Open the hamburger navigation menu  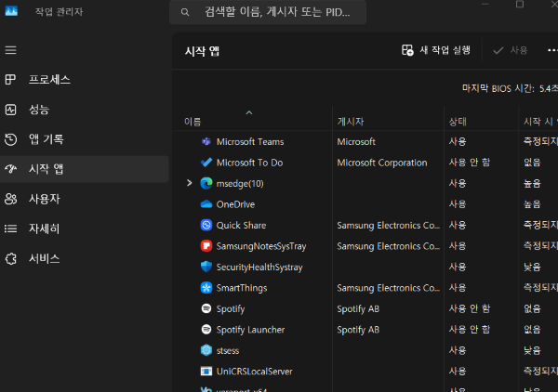[10, 50]
